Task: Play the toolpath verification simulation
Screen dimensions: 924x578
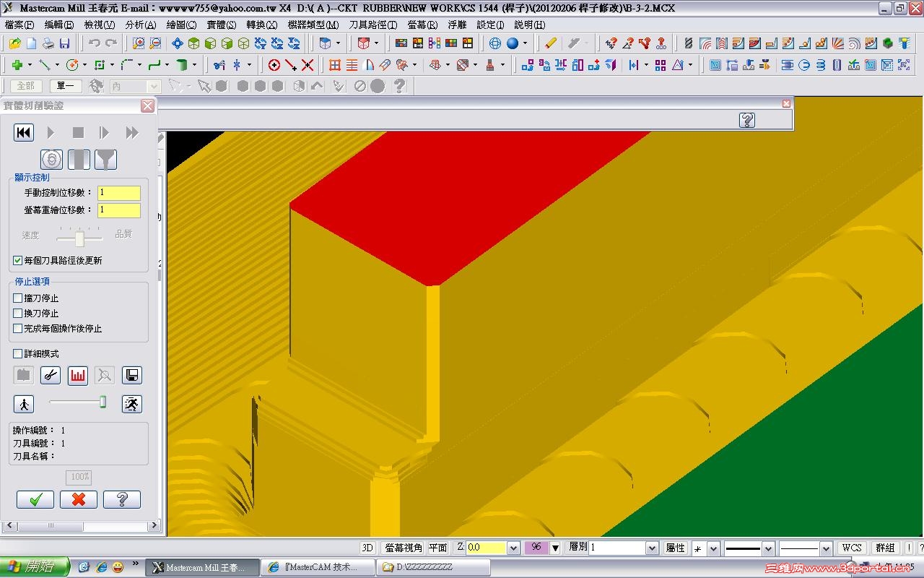Action: [51, 132]
